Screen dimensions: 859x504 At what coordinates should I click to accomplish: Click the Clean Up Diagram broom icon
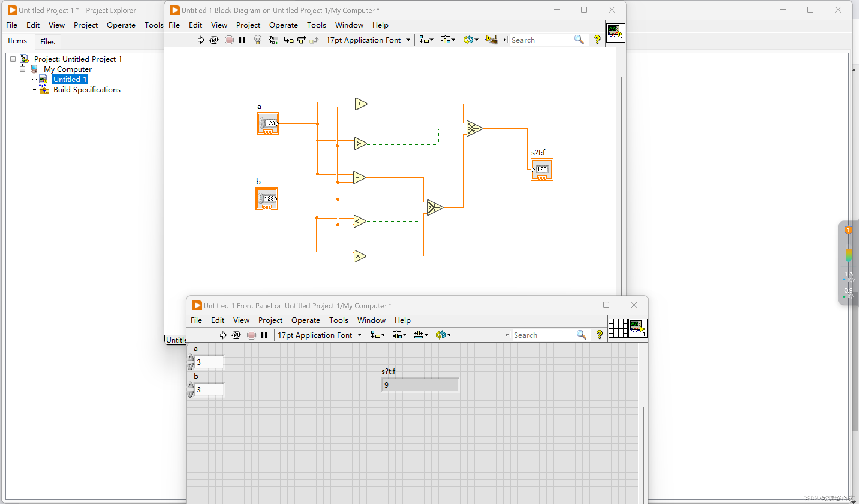coord(491,40)
